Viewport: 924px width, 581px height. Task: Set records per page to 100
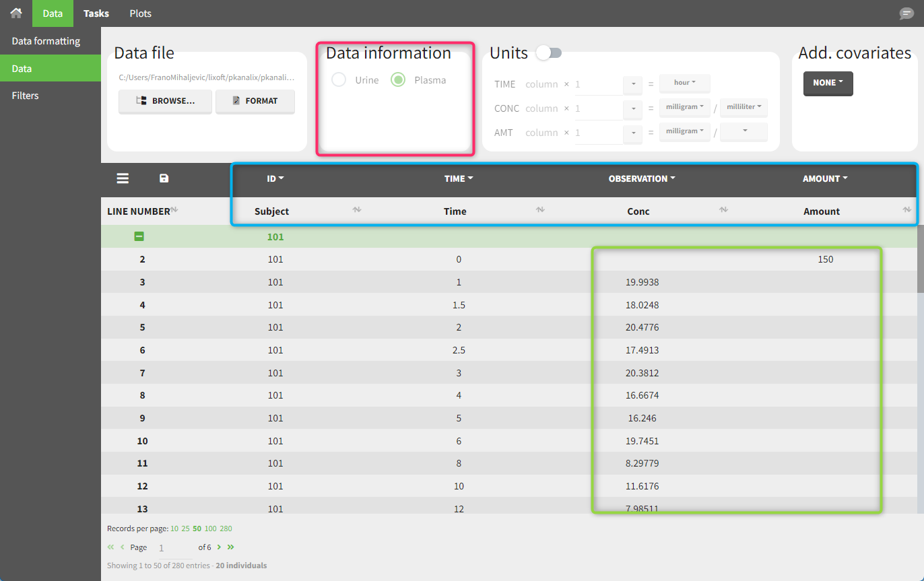[x=211, y=528]
